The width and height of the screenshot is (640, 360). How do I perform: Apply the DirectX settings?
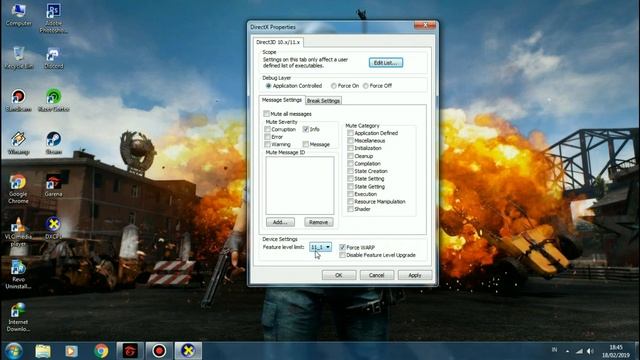coord(415,275)
